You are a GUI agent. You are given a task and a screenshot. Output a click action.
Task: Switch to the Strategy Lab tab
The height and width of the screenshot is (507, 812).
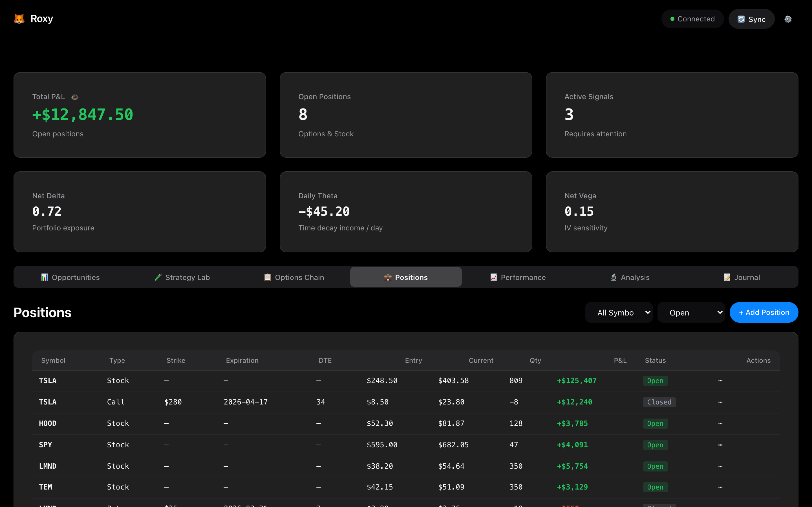(182, 277)
